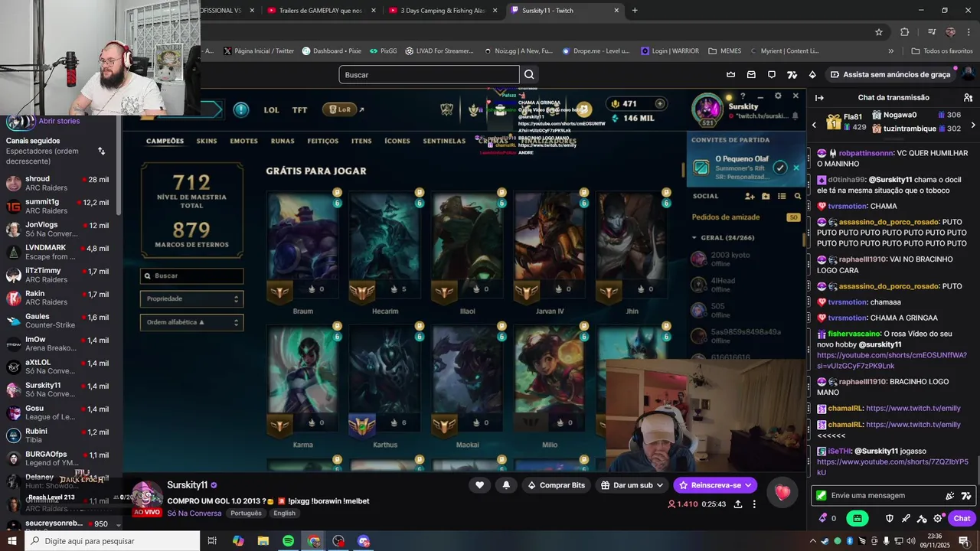This screenshot has width=980, height=551.
Task: Switch to the Trailers de GAMEPLAY tab
Action: click(321, 11)
